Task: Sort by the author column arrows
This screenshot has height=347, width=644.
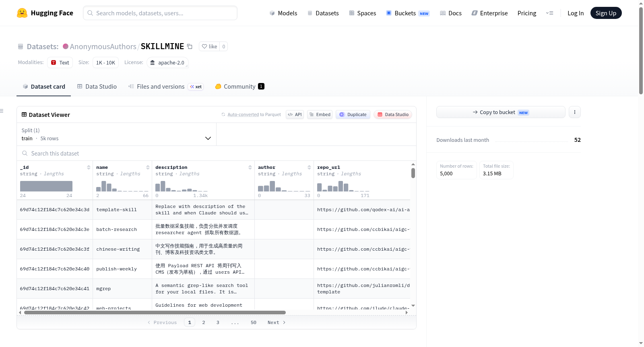Action: [309, 167]
